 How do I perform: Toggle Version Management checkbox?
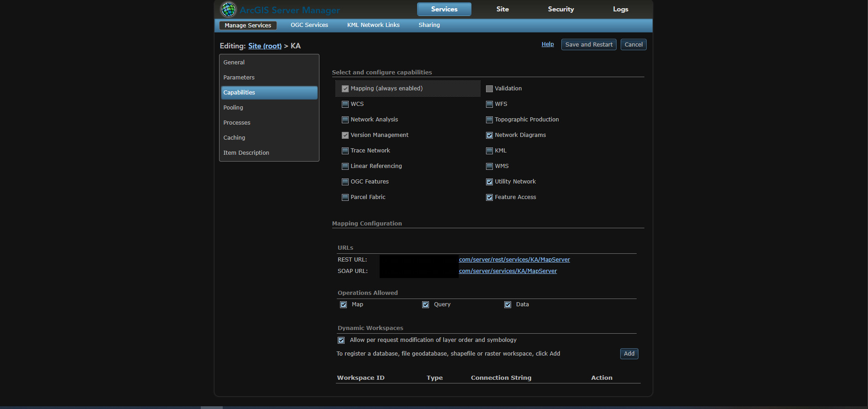[345, 135]
